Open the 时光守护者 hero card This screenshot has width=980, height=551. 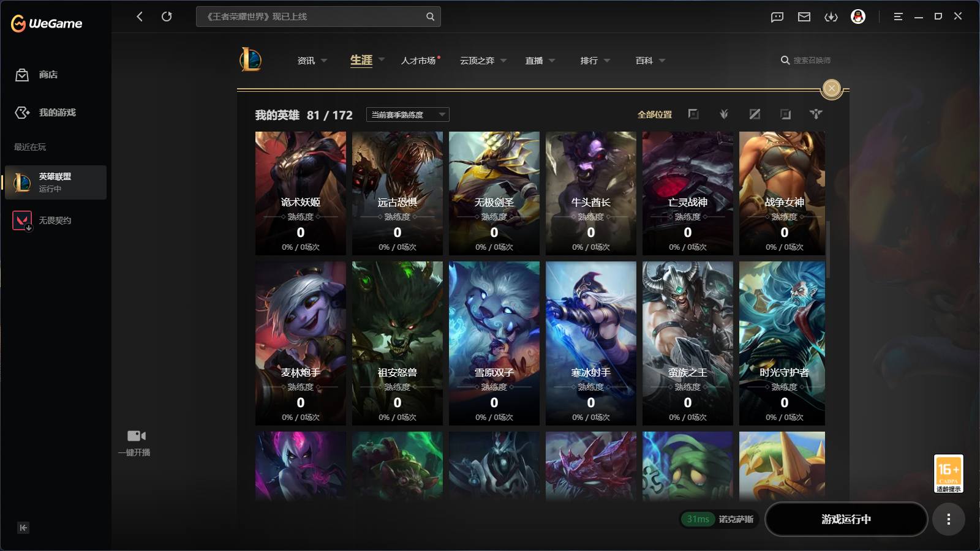(x=782, y=343)
